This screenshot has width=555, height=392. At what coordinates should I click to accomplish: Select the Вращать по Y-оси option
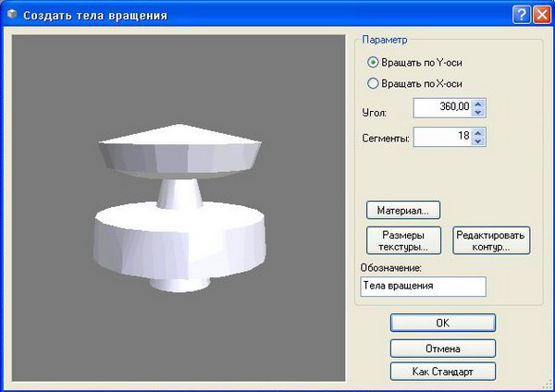[374, 63]
